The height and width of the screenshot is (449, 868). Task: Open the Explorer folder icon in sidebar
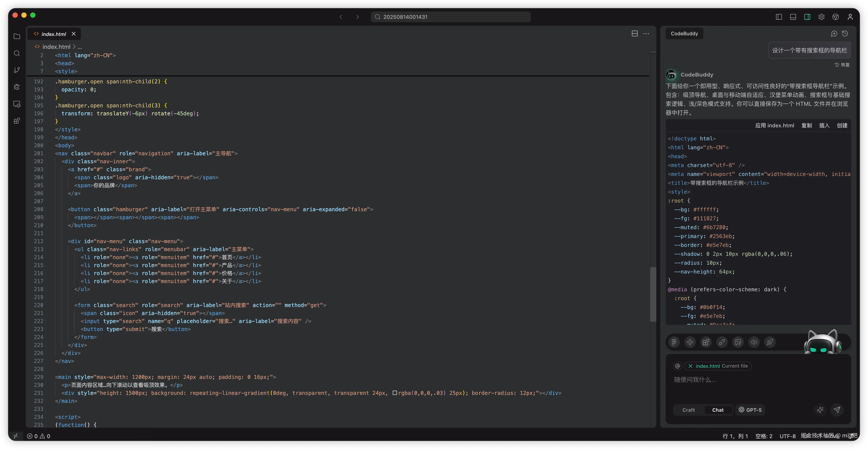(17, 36)
